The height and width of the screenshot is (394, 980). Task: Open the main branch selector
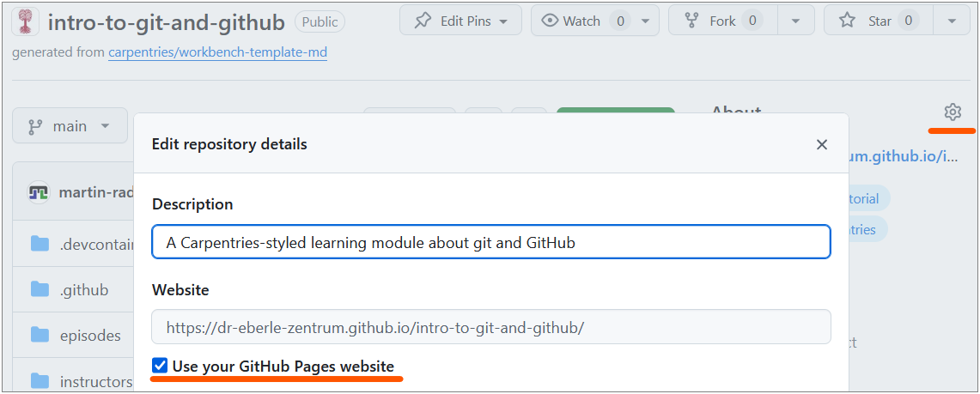click(x=70, y=125)
